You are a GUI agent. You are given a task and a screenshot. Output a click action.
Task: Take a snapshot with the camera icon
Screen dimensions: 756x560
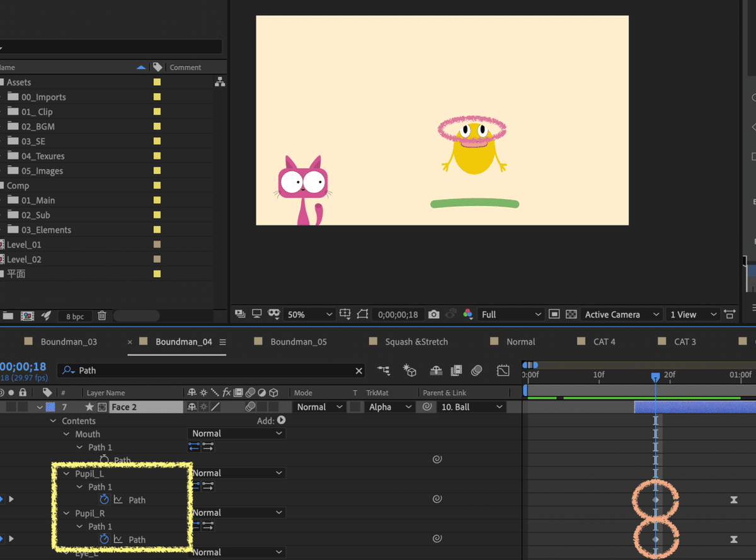pos(433,314)
